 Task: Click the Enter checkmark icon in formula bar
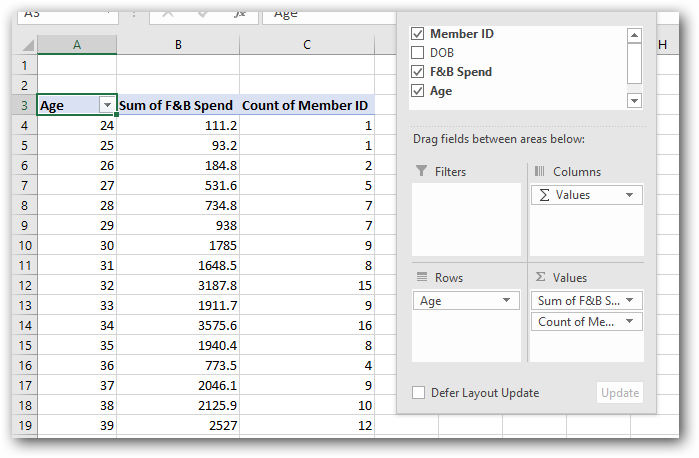pyautogui.click(x=206, y=13)
